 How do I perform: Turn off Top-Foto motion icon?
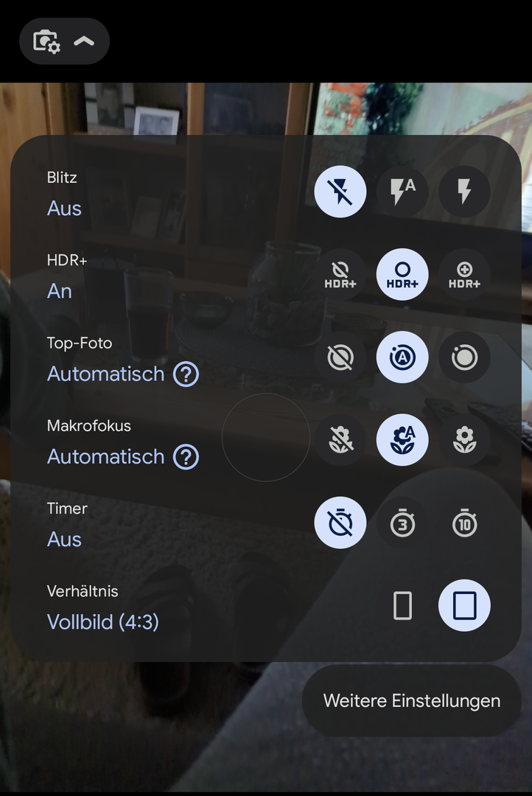pyautogui.click(x=340, y=357)
